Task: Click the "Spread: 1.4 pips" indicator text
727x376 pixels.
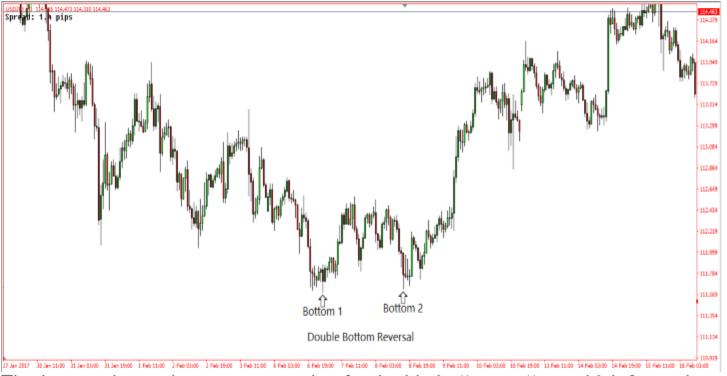Action: point(38,17)
